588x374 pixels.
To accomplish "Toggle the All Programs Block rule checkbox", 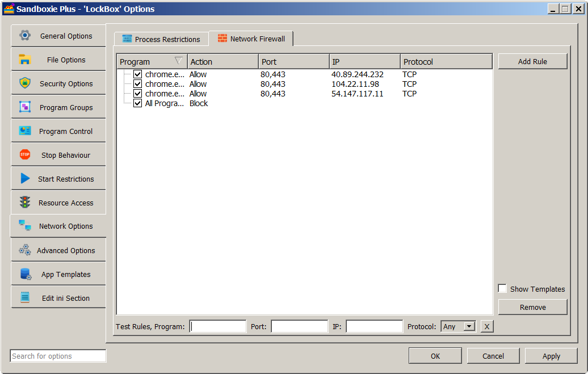I will [x=137, y=103].
